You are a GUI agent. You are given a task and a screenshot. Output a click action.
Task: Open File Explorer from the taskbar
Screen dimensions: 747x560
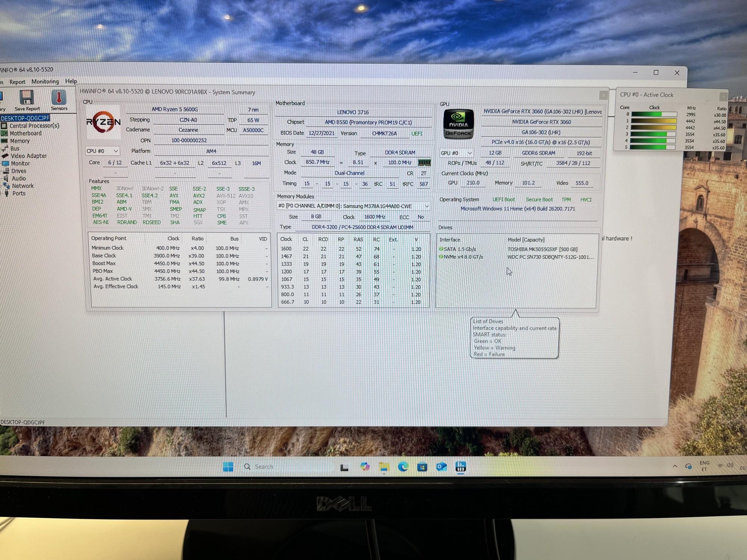coord(384,467)
